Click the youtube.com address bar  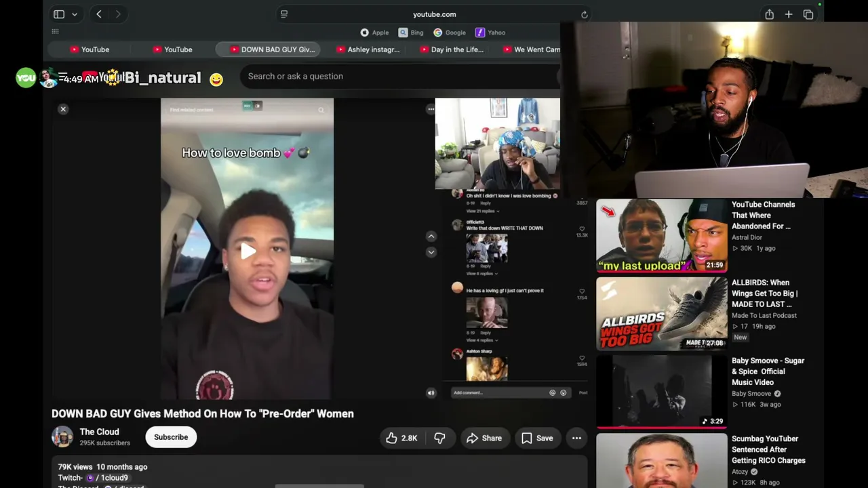pos(434,14)
